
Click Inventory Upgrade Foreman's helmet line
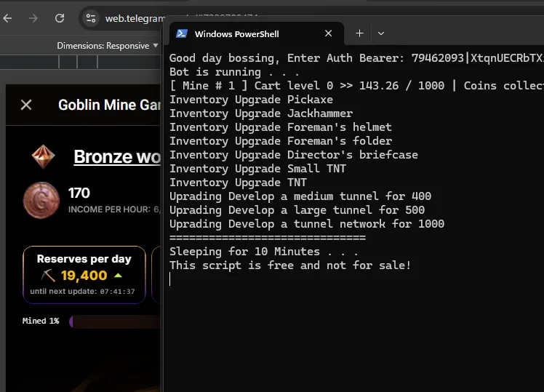[x=281, y=127]
